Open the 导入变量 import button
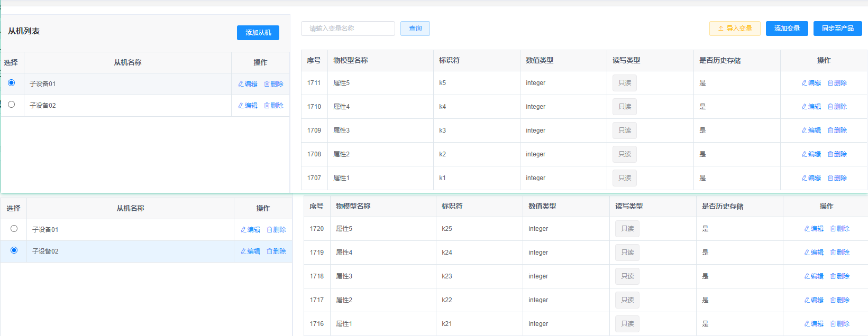 coord(734,29)
